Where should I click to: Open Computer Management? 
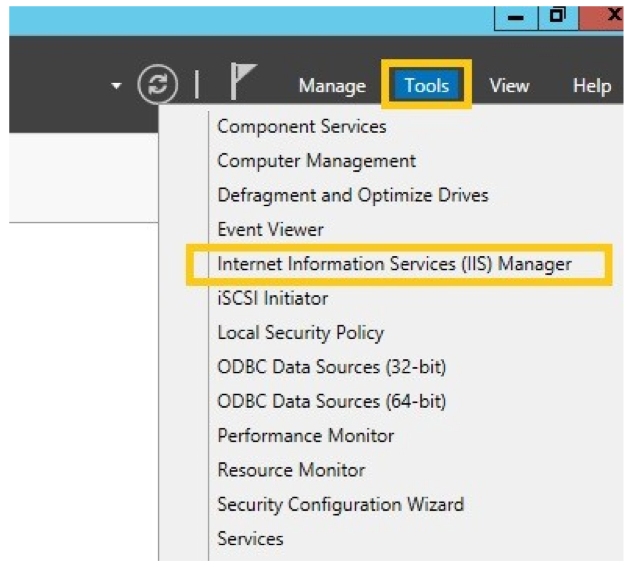point(316,160)
